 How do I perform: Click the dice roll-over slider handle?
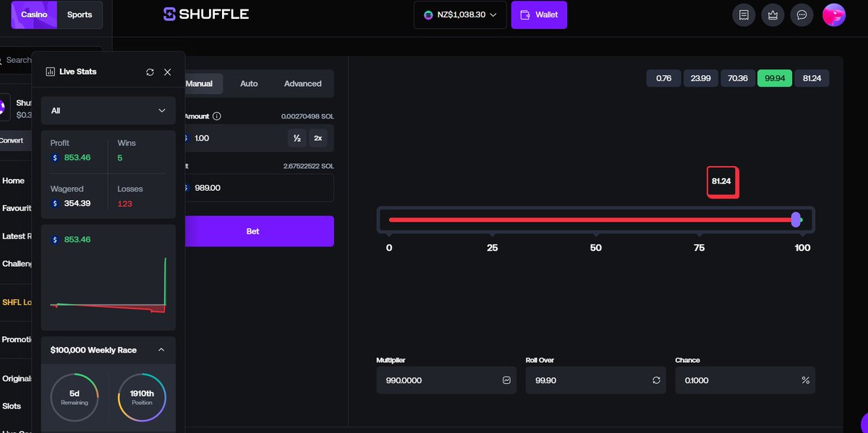(796, 220)
